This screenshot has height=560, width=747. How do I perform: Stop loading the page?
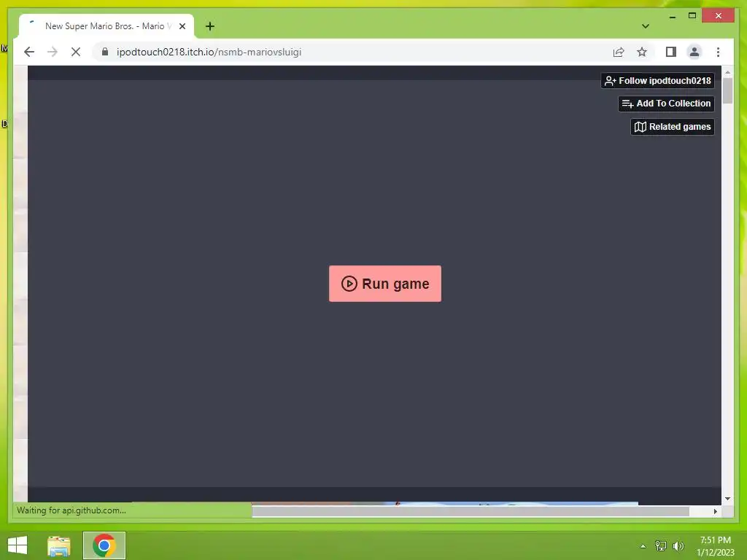tap(76, 52)
